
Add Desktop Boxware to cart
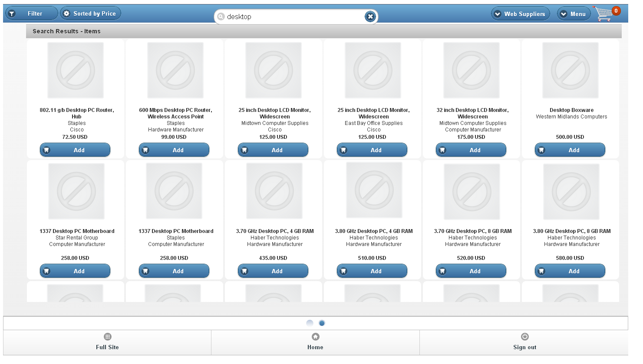click(570, 150)
